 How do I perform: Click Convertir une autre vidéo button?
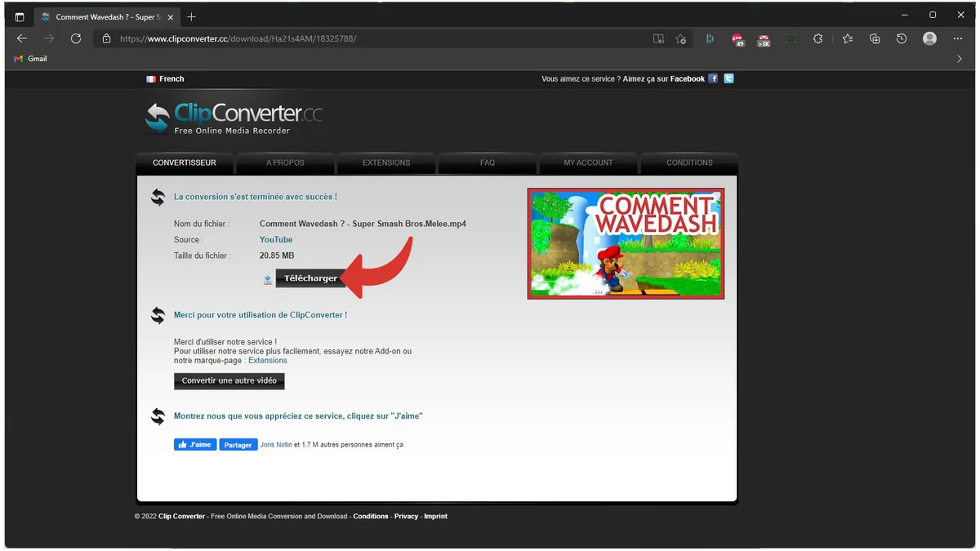click(x=229, y=380)
